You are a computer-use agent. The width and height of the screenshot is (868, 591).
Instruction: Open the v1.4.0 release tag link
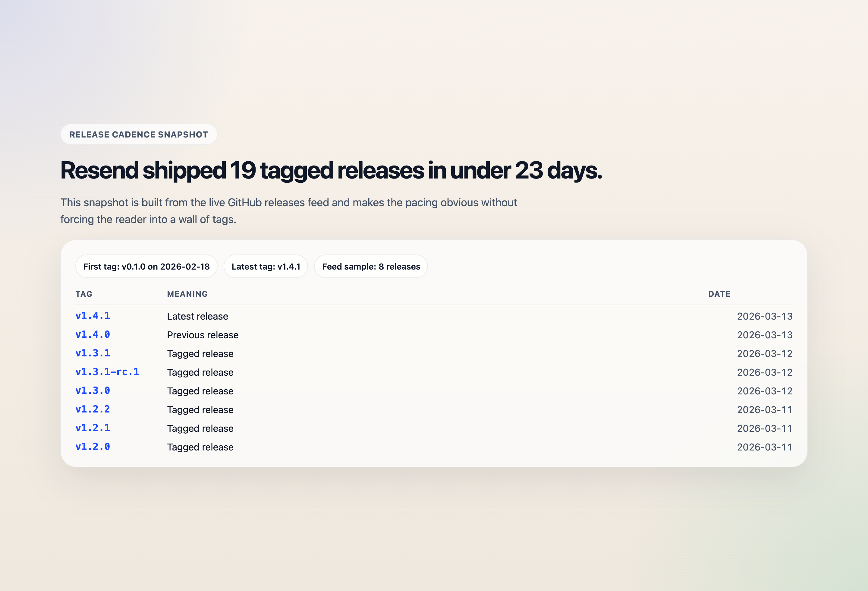pyautogui.click(x=93, y=334)
